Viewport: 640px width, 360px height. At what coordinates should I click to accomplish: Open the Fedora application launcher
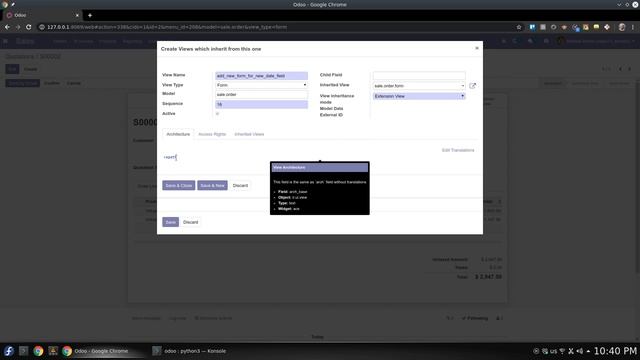click(9, 351)
